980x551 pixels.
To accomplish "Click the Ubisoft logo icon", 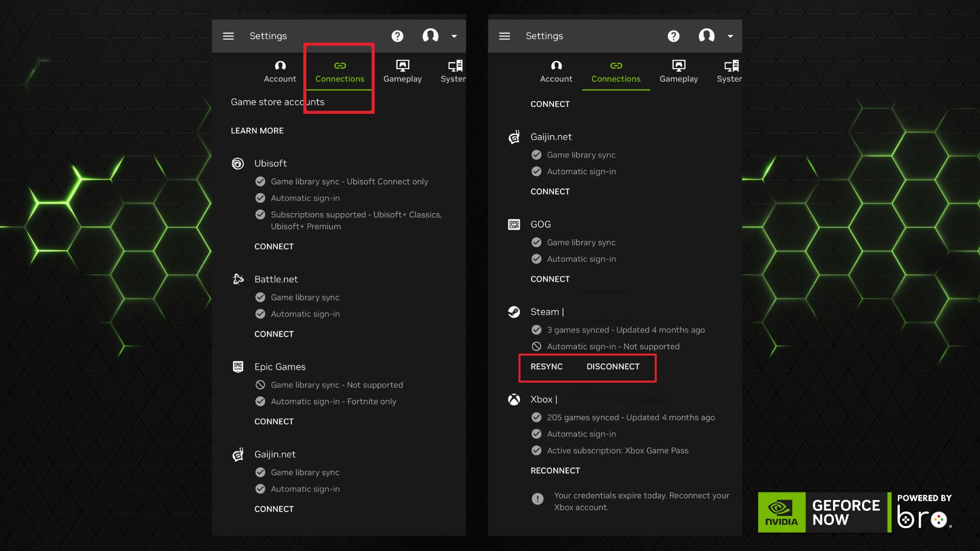I will point(237,163).
